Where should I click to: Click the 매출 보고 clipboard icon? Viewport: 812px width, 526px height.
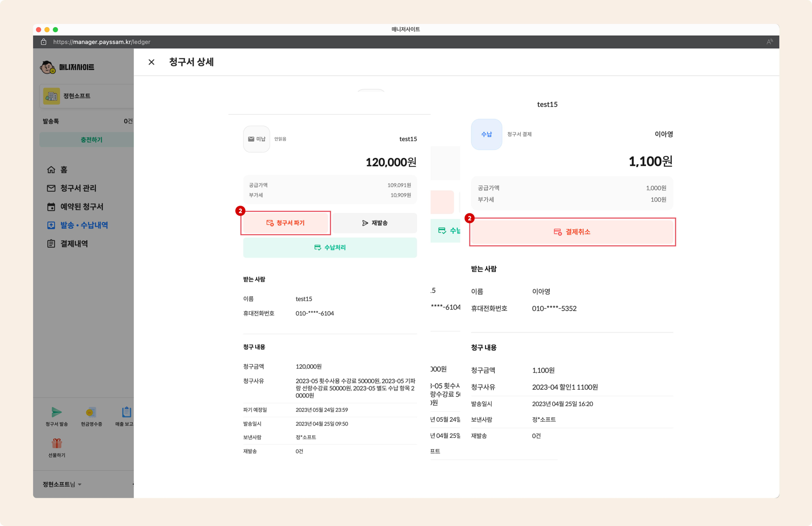[x=126, y=412]
